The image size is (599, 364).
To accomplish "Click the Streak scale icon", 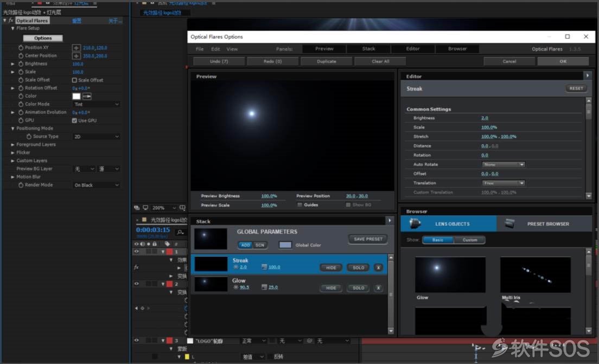I will pos(264,267).
